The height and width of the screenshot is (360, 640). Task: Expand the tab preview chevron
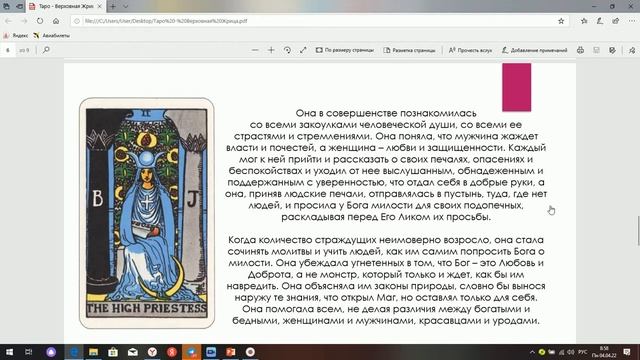click(125, 7)
